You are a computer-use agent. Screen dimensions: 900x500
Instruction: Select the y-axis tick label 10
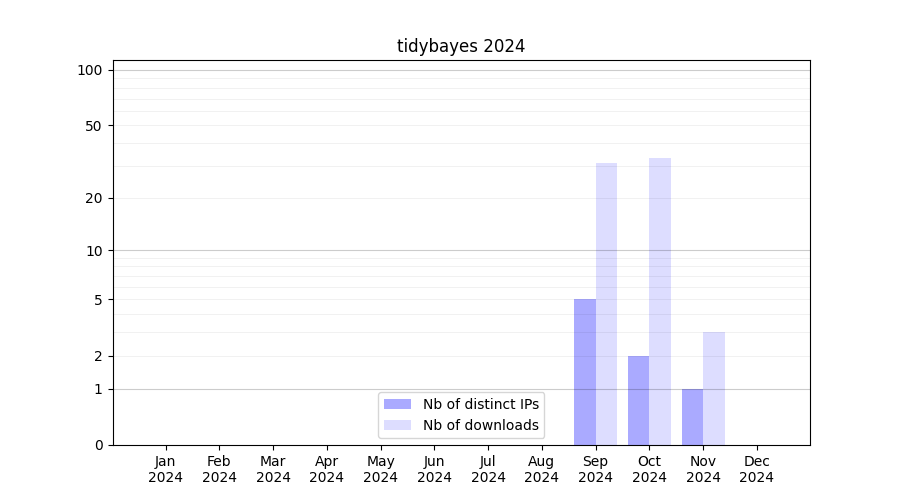[x=94, y=251]
